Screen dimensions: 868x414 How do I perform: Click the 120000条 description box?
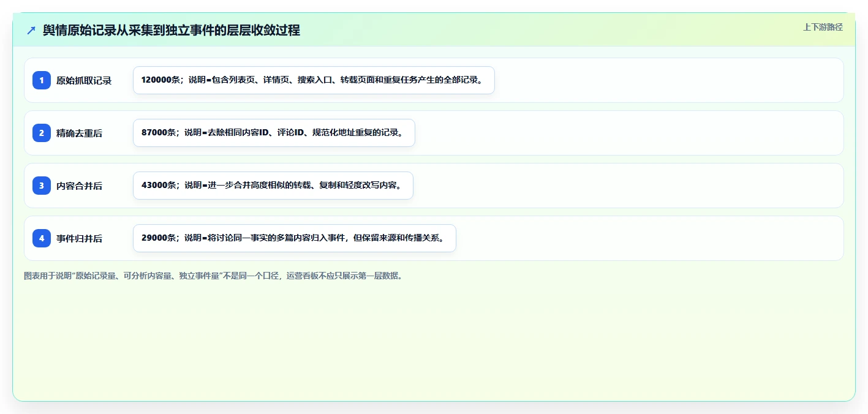(314, 80)
